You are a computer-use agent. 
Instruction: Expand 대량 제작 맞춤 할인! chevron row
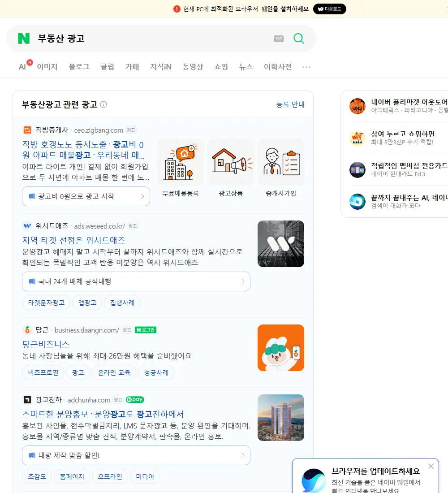tap(136, 455)
